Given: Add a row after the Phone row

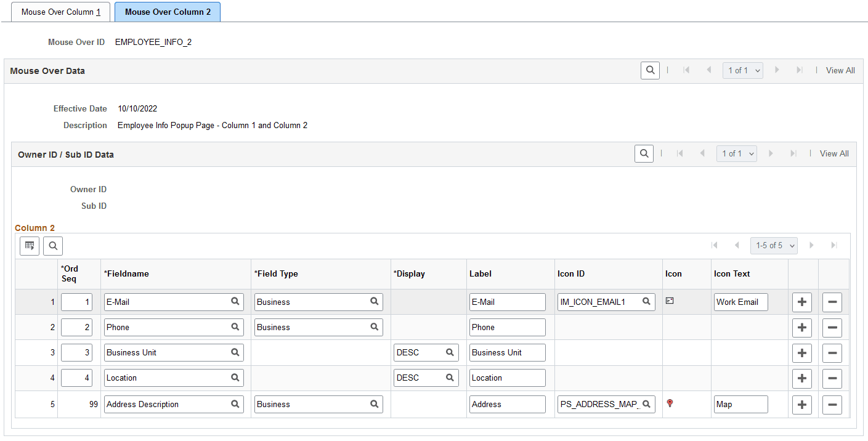Looking at the screenshot, I should coord(801,328).
